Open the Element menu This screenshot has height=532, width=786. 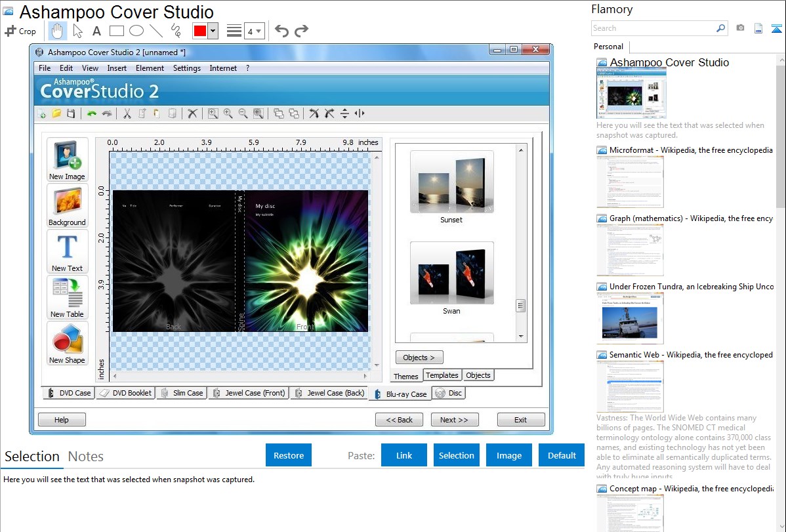(150, 68)
